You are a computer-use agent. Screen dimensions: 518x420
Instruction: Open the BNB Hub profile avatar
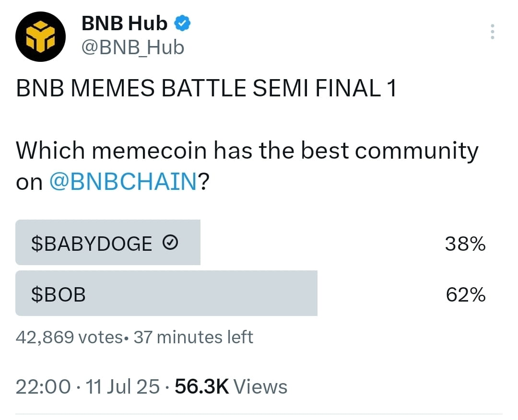40,36
